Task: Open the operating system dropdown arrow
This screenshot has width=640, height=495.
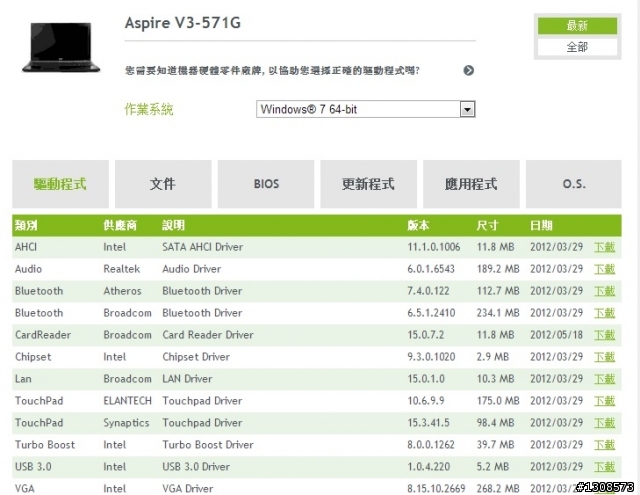Action: 467,109
